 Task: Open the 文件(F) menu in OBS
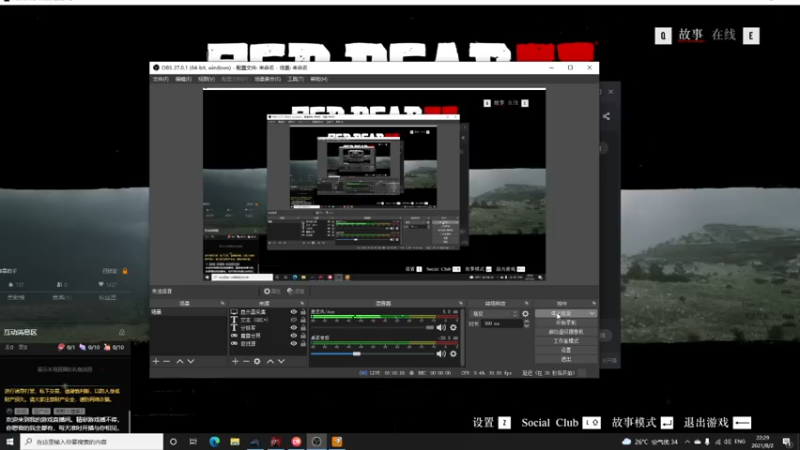[160, 79]
